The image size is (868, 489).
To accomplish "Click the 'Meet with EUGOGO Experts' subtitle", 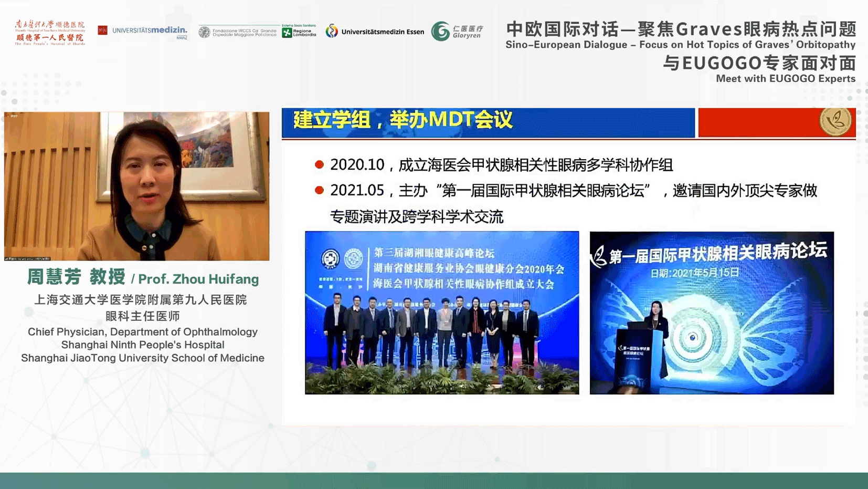I will (x=785, y=79).
